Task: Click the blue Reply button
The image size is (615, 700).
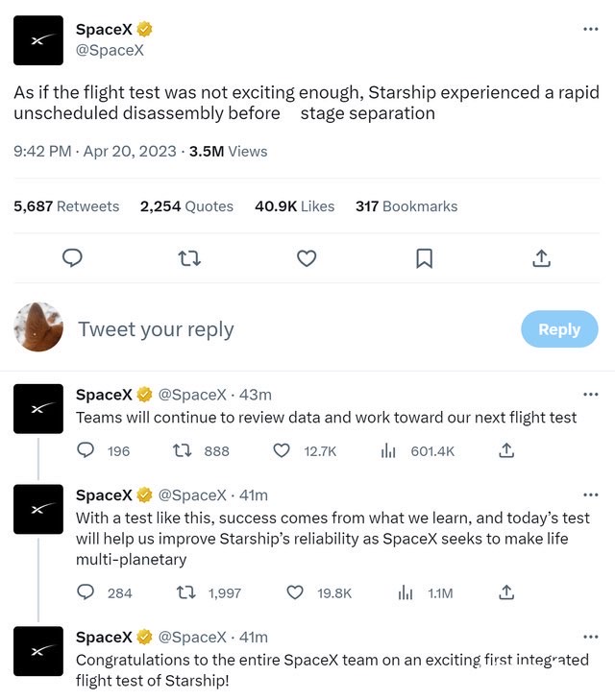Action: tap(559, 328)
